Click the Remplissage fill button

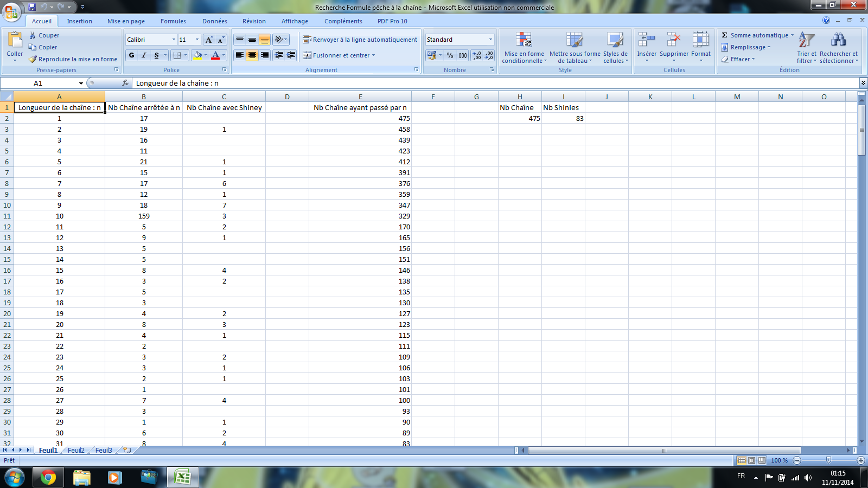pos(746,47)
